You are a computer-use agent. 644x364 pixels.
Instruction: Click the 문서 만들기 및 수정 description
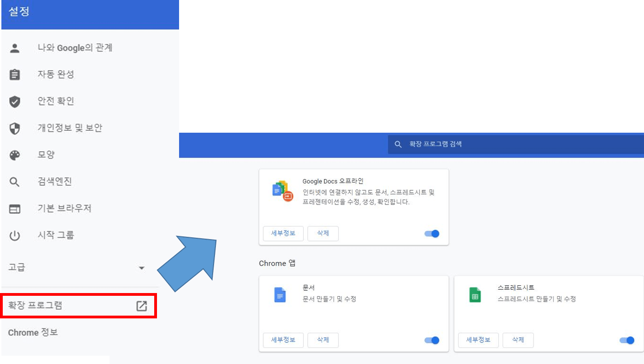coord(329,299)
